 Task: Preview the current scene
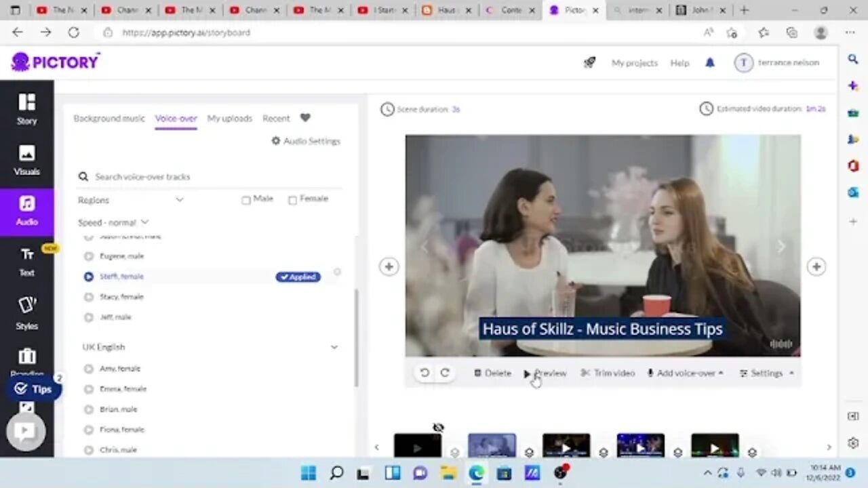point(545,373)
